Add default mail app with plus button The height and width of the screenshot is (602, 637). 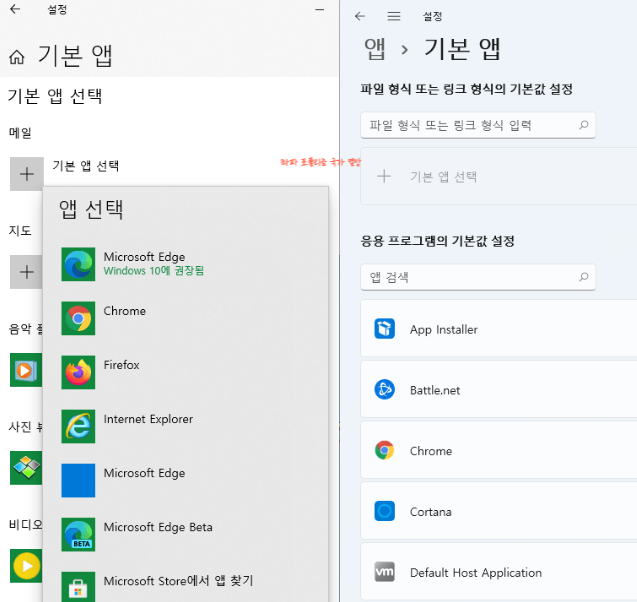pos(27,174)
